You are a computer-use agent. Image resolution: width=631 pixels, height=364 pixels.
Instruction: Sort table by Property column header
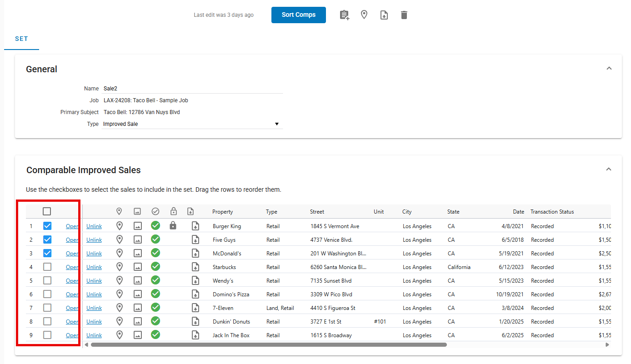[x=222, y=212]
